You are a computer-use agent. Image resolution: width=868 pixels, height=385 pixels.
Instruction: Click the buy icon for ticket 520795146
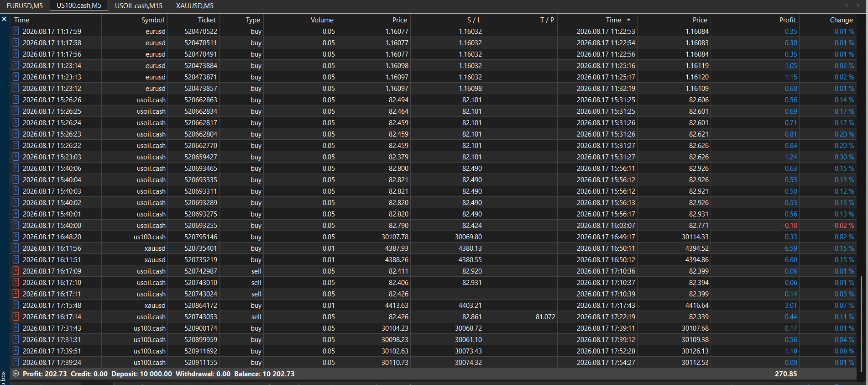click(x=16, y=237)
